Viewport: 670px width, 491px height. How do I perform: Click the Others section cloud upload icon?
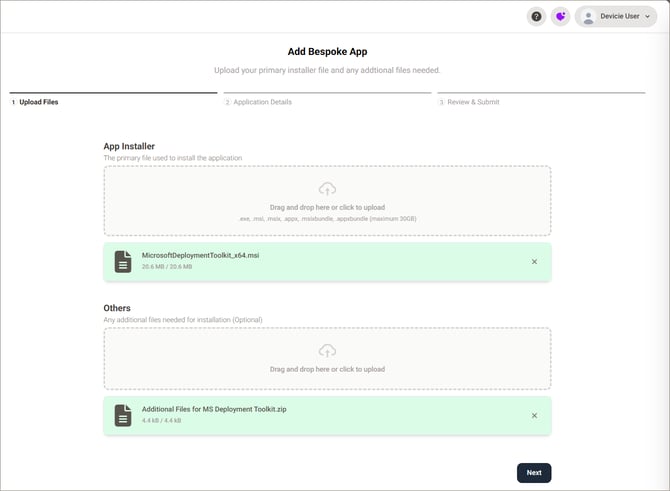327,351
